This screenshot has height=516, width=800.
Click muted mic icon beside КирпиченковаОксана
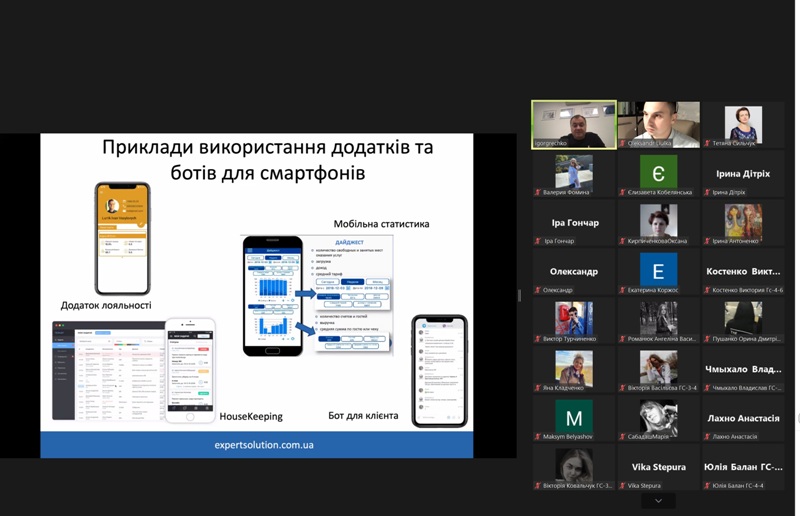(622, 241)
